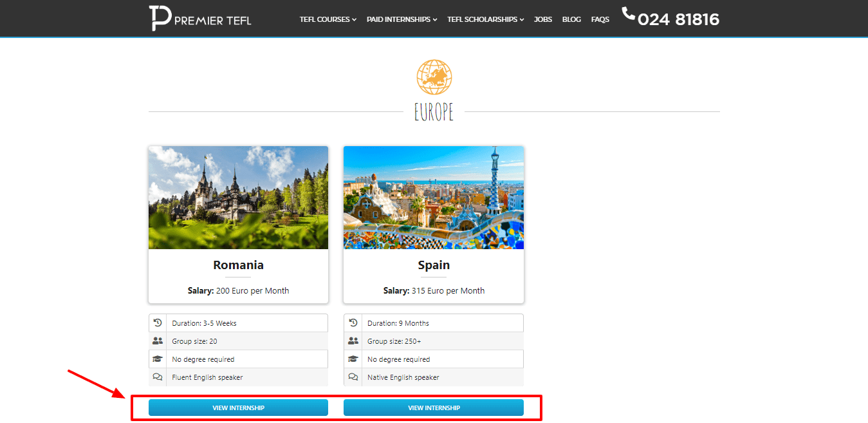Open the FAQS page

point(600,19)
